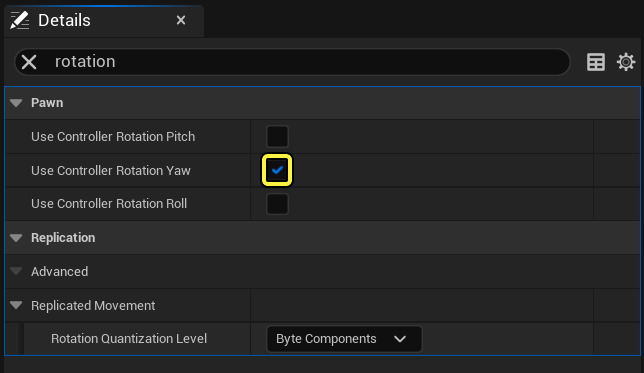The height and width of the screenshot is (373, 644).
Task: Clear the rotation search text
Action: coord(29,62)
